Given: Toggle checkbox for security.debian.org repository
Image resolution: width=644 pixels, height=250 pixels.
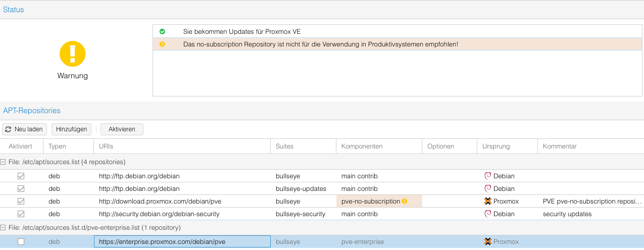Looking at the screenshot, I should coord(21,214).
